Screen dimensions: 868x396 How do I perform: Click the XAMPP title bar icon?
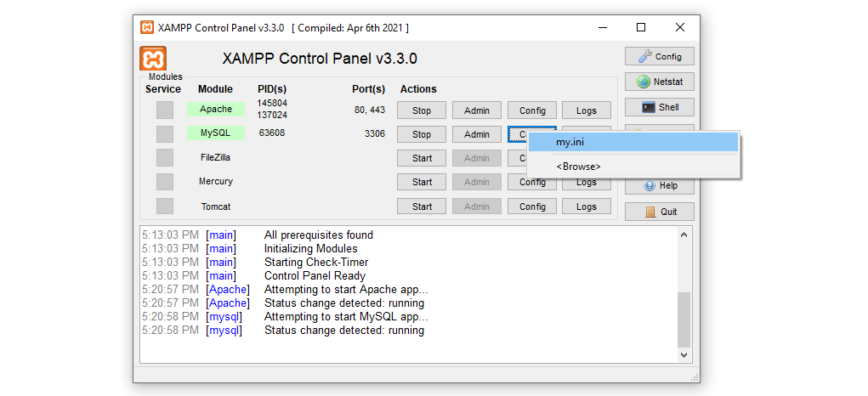(147, 28)
